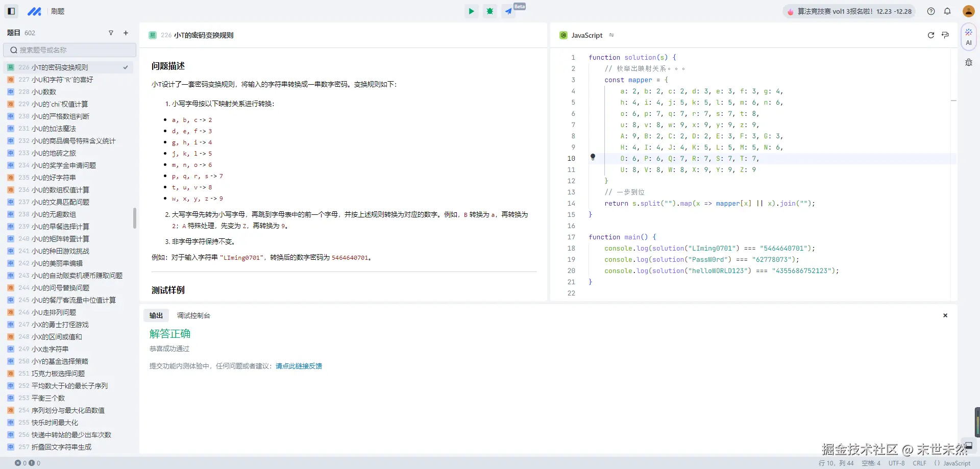Viewport: 980px width, 469px height.
Task: Select the 输出 tab
Action: pyautogui.click(x=156, y=315)
